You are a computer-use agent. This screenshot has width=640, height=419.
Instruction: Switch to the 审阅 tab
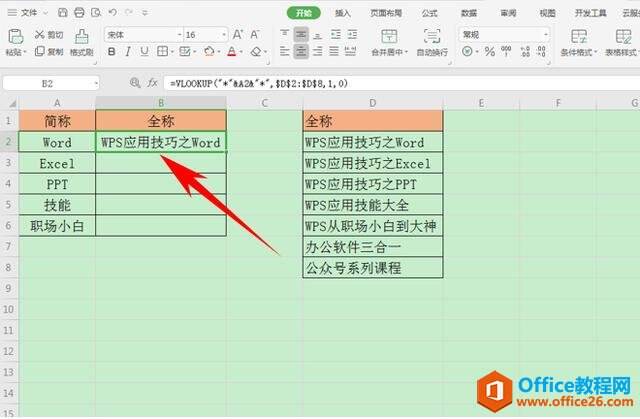pos(509,13)
